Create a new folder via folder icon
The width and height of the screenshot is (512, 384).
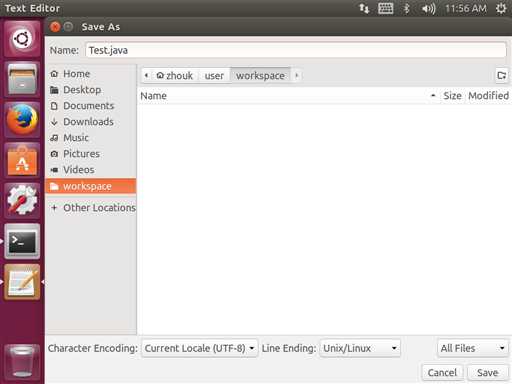(502, 76)
